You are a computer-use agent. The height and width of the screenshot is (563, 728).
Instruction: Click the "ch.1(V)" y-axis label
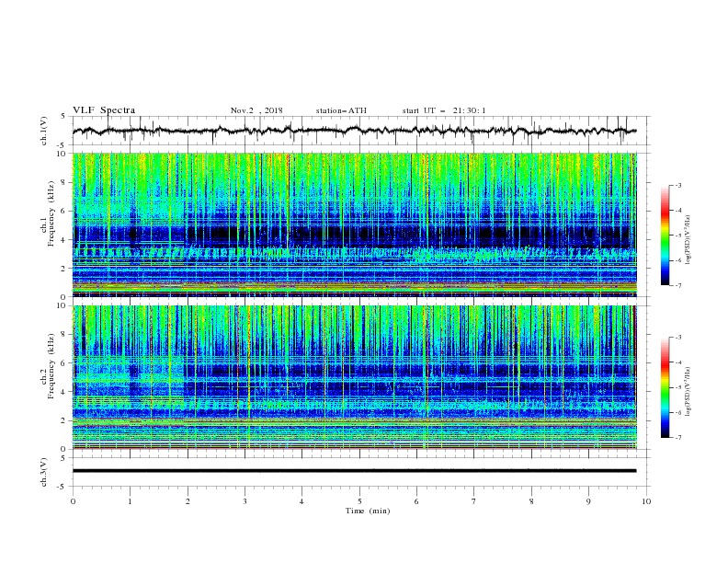click(x=44, y=131)
